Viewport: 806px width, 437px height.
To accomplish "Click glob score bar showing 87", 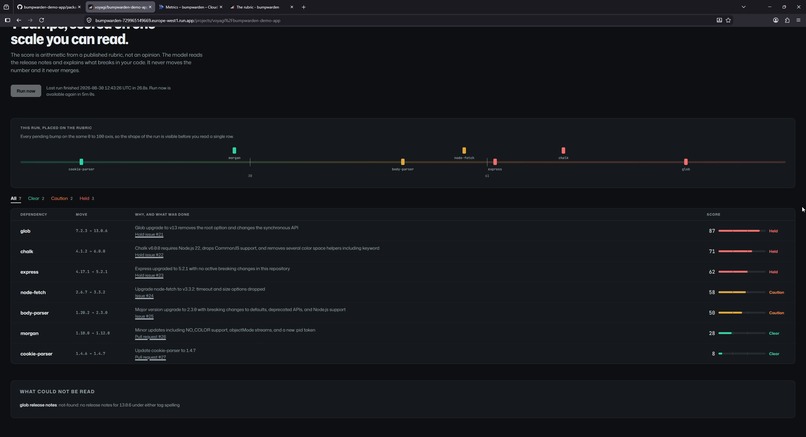I will coord(741,231).
